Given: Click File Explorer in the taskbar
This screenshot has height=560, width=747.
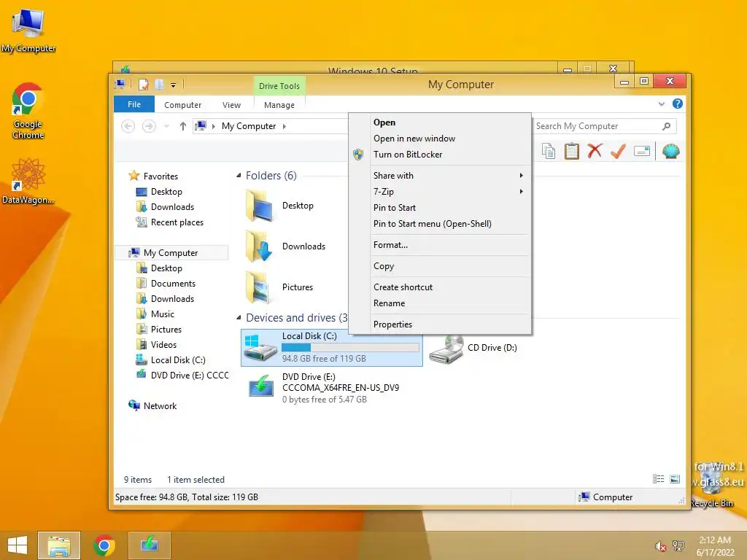Looking at the screenshot, I should 59,545.
